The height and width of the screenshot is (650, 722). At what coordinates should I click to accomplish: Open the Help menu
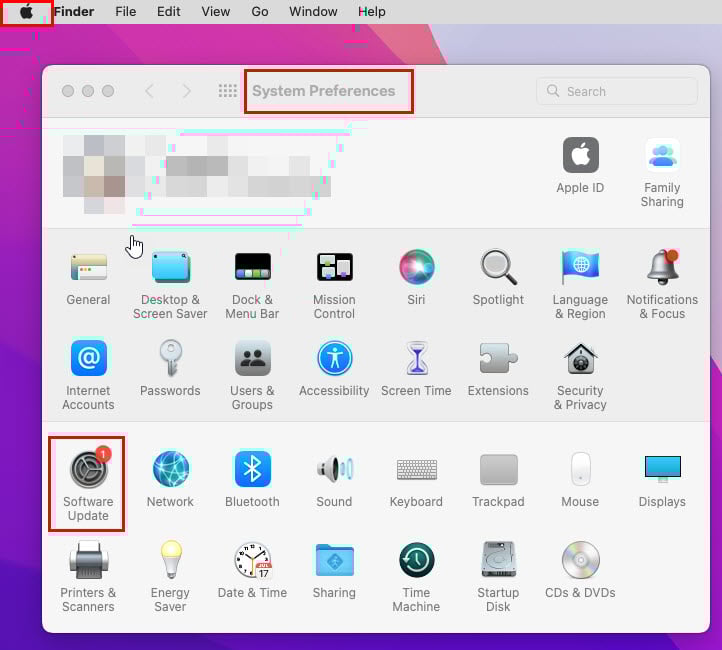372,12
